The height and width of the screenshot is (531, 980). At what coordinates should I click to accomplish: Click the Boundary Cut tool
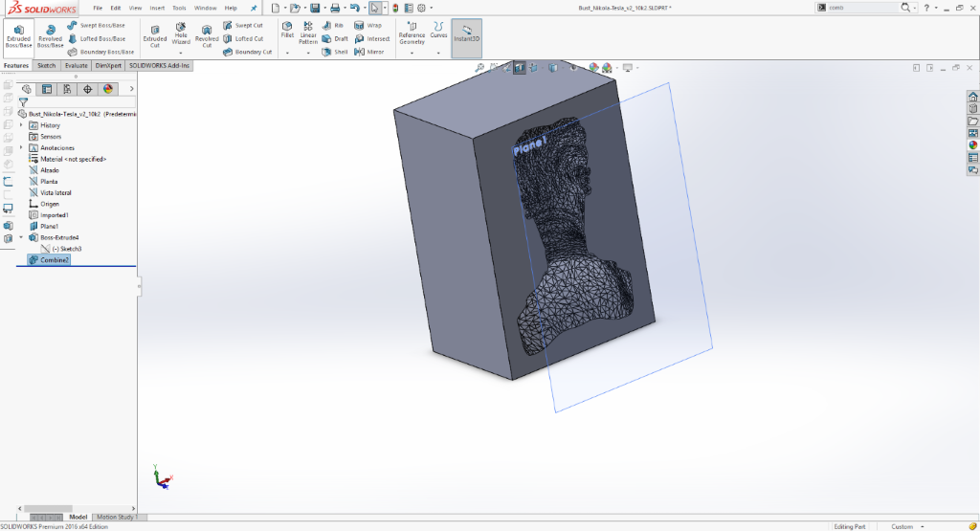[x=248, y=52]
